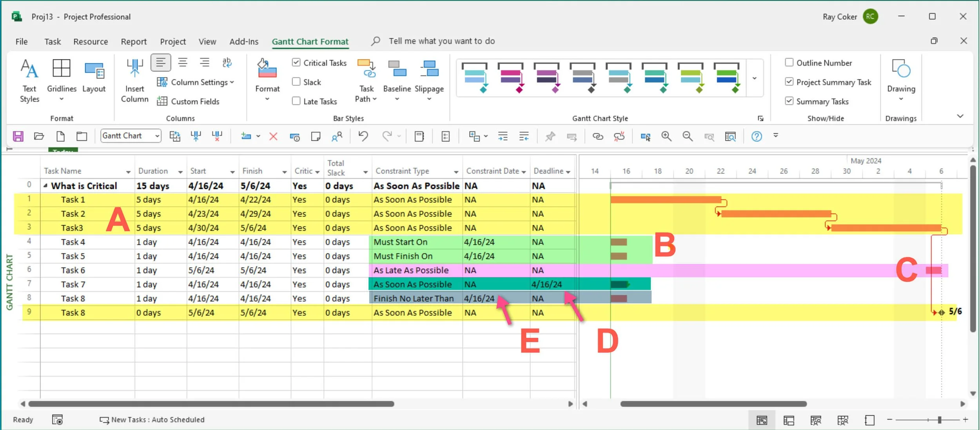Screen dimensions: 980x430
Task: Click the Finish No Later Than cell
Action: [416, 299]
